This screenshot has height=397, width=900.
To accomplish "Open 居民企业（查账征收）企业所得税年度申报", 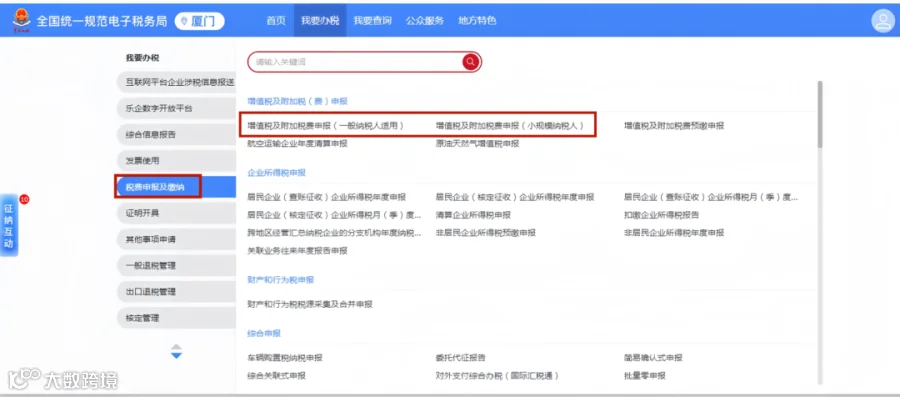I will pyautogui.click(x=327, y=197).
